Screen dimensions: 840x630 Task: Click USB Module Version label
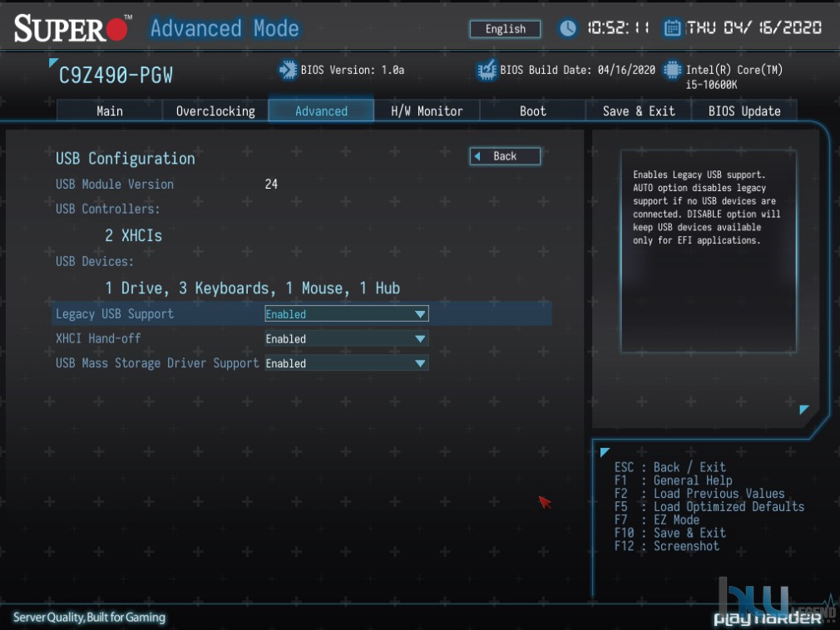click(115, 185)
